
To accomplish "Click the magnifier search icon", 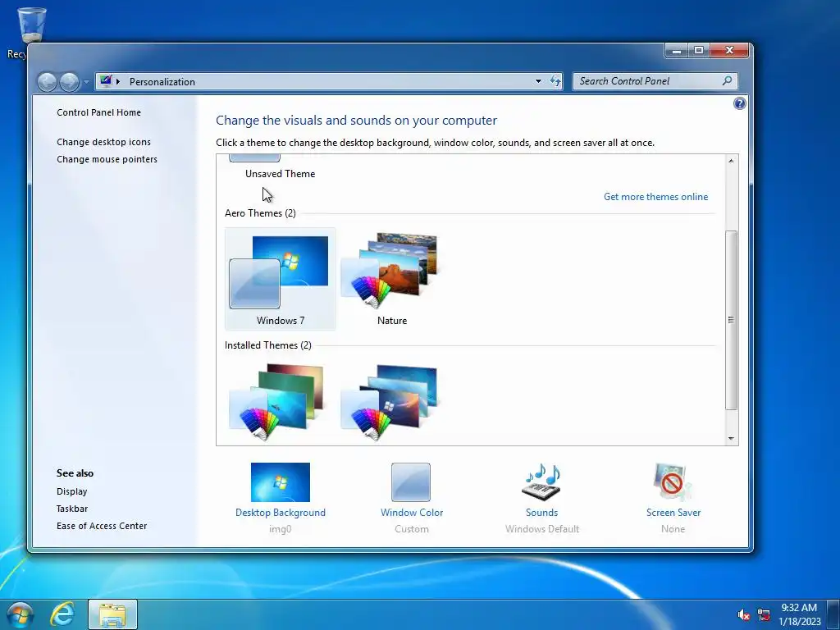I will pyautogui.click(x=727, y=81).
